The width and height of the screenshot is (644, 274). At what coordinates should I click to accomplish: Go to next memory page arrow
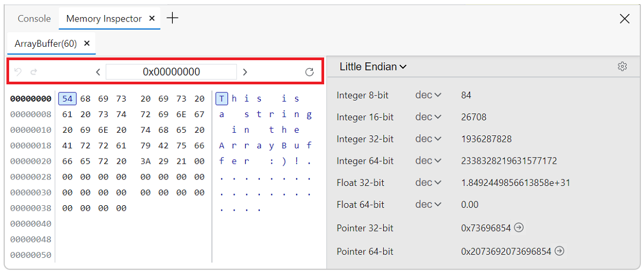(x=245, y=72)
